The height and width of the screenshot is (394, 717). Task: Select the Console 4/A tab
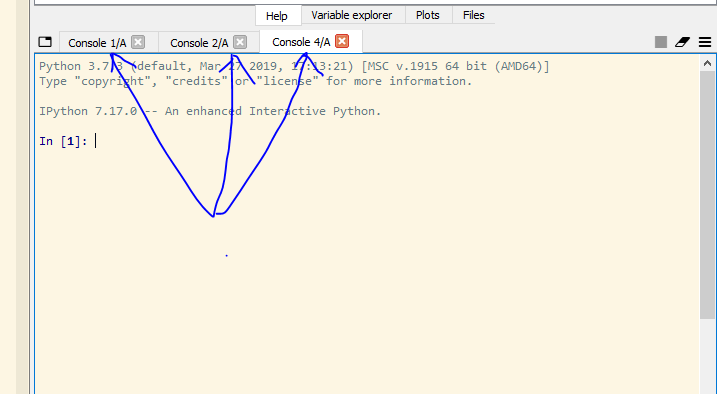coord(301,42)
